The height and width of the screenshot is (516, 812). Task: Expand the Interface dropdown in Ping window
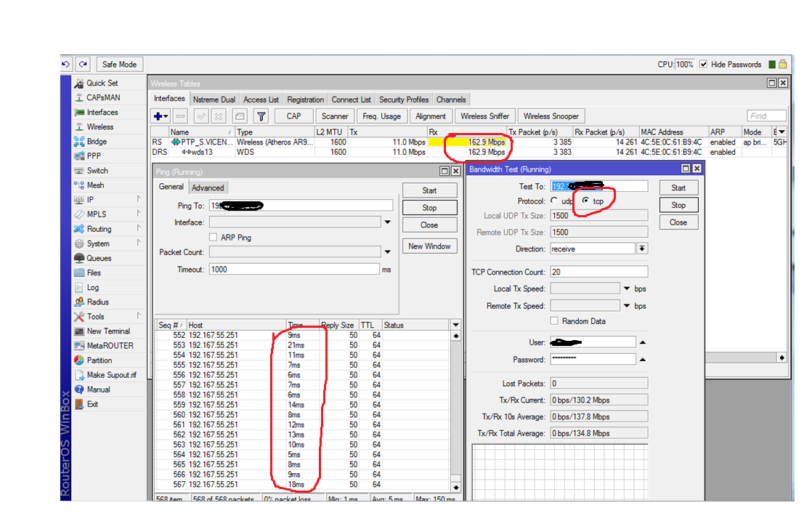[x=388, y=222]
